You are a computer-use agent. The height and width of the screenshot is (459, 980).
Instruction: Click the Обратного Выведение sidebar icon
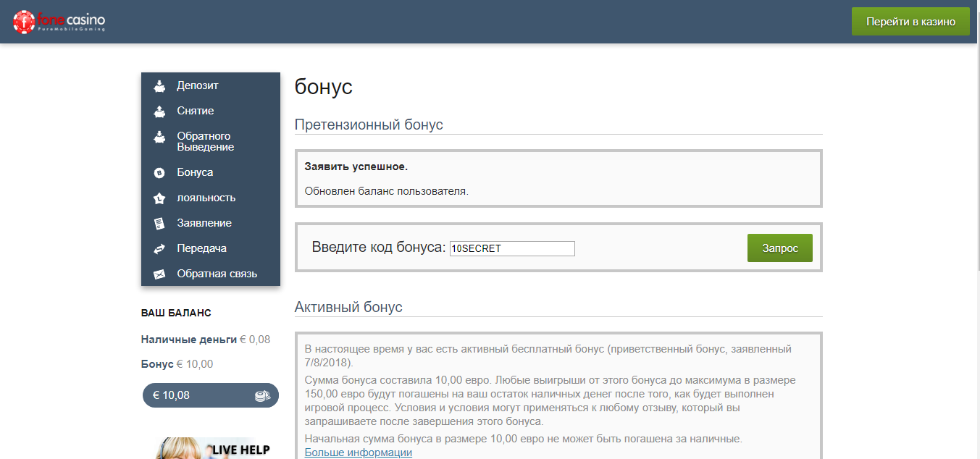[159, 138]
